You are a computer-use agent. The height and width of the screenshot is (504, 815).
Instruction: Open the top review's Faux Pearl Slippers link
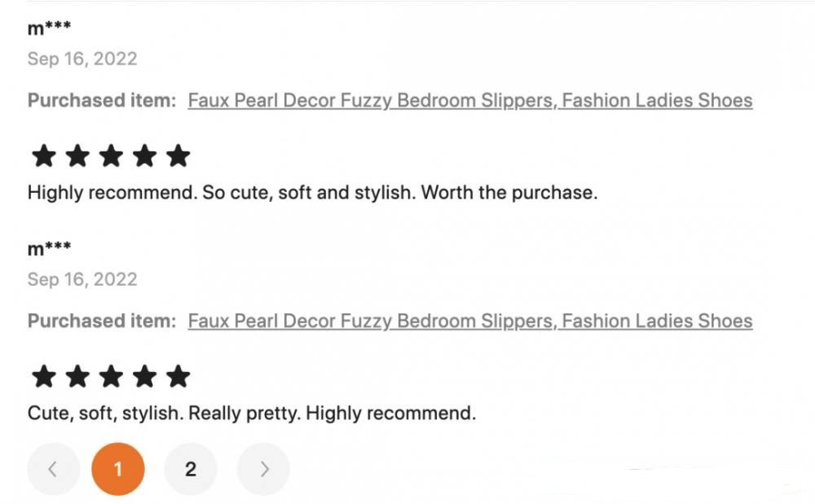tap(469, 101)
